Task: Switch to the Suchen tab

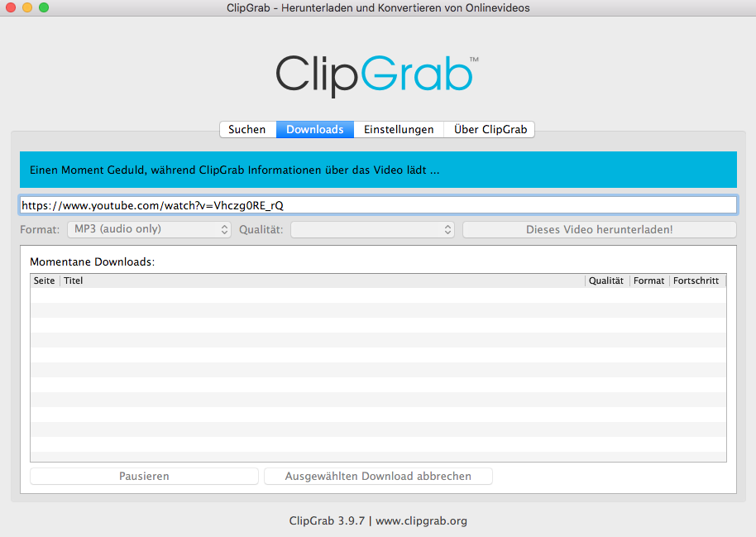Action: (247, 129)
